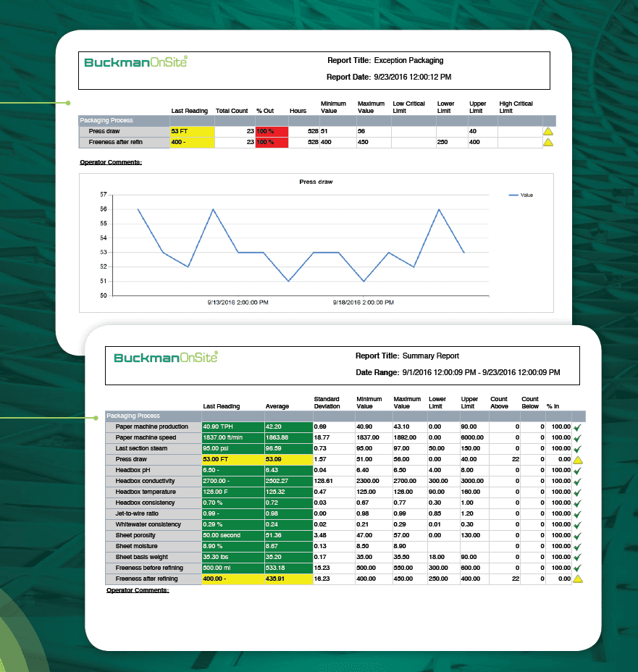
Task: Click the Average column header
Action: coord(277,406)
